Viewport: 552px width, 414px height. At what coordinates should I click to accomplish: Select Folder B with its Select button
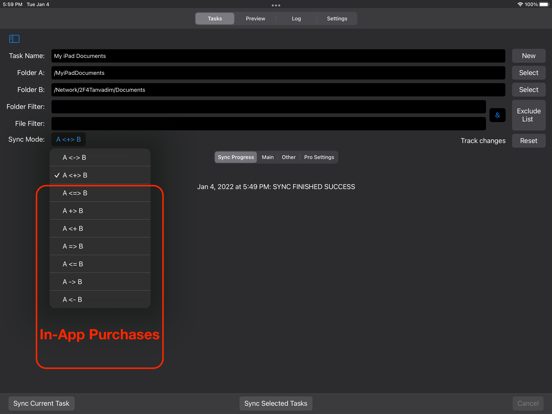point(528,90)
